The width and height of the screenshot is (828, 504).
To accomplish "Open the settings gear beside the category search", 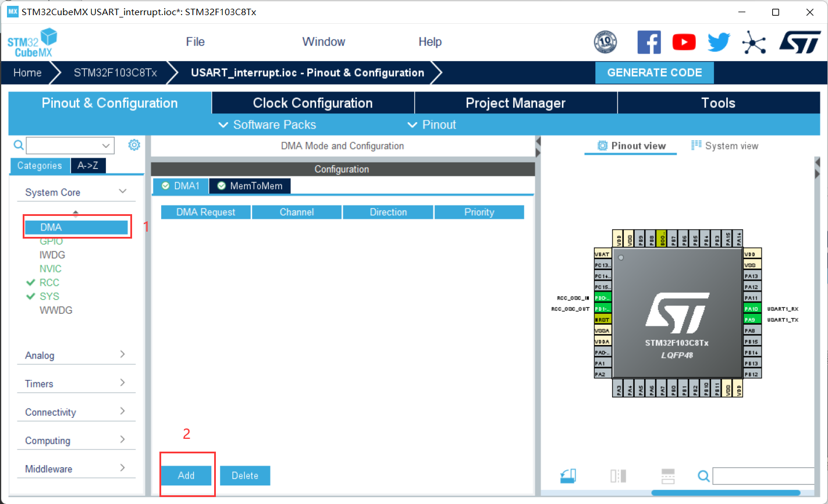I will (134, 145).
